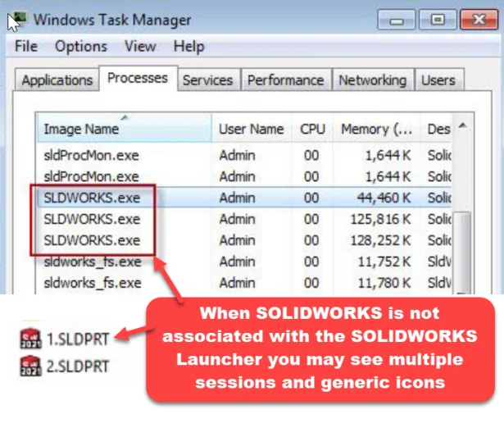The width and height of the screenshot is (504, 428).
Task: Sort by the User Name column header
Action: 251,130
